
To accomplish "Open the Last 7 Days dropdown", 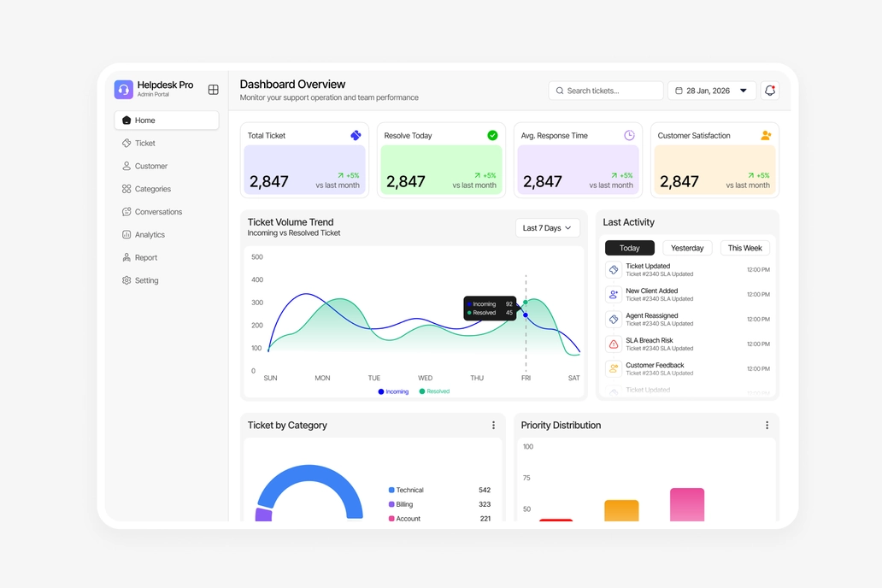I will pos(547,228).
